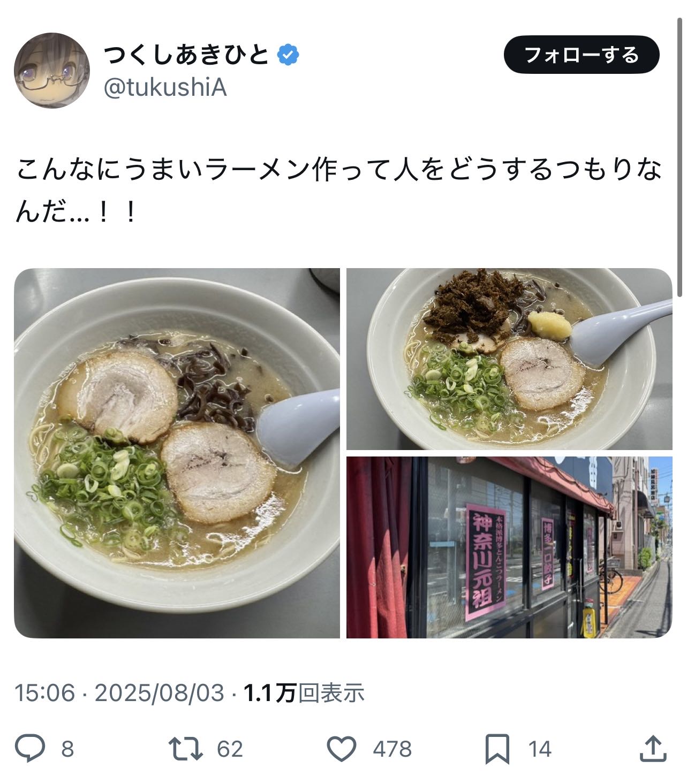Screen dimensions: 687x784
Task: Like the post with the heart icon
Action: (342, 748)
